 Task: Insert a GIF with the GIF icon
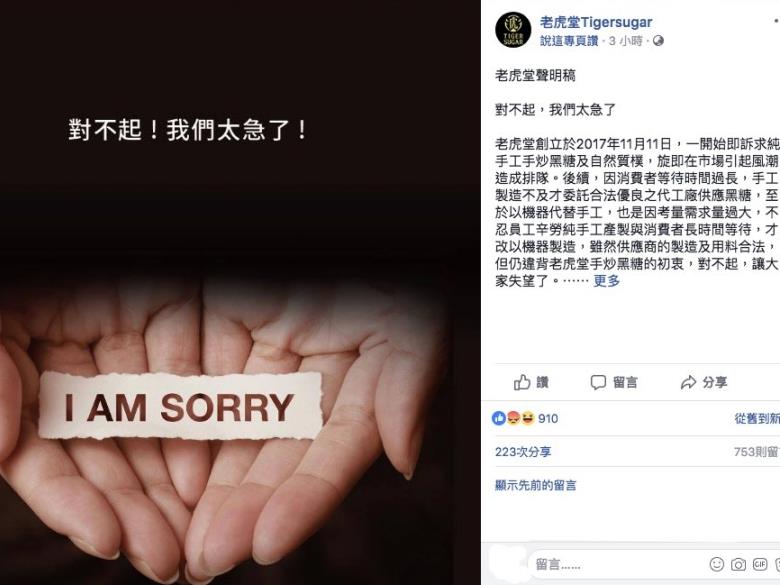coord(760,564)
